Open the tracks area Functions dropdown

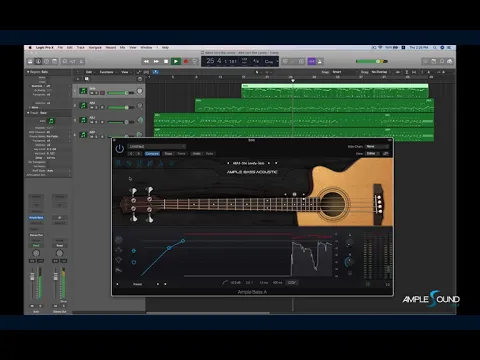coord(107,72)
